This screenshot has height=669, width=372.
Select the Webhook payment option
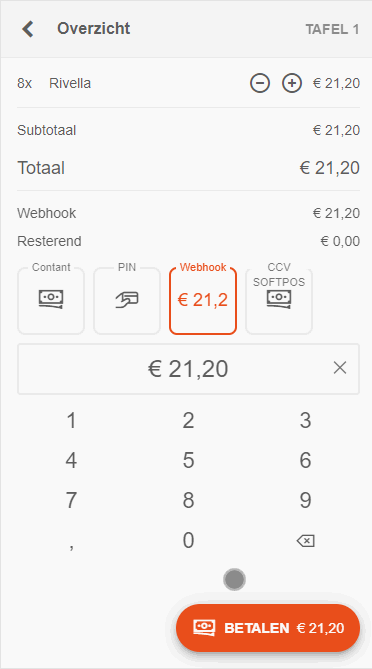203,300
